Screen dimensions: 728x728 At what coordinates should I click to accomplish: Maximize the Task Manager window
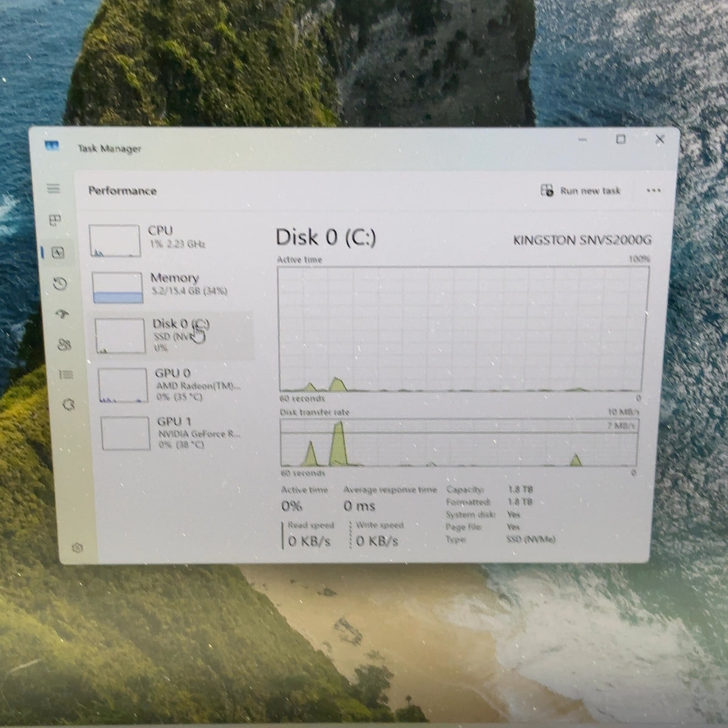tap(621, 140)
